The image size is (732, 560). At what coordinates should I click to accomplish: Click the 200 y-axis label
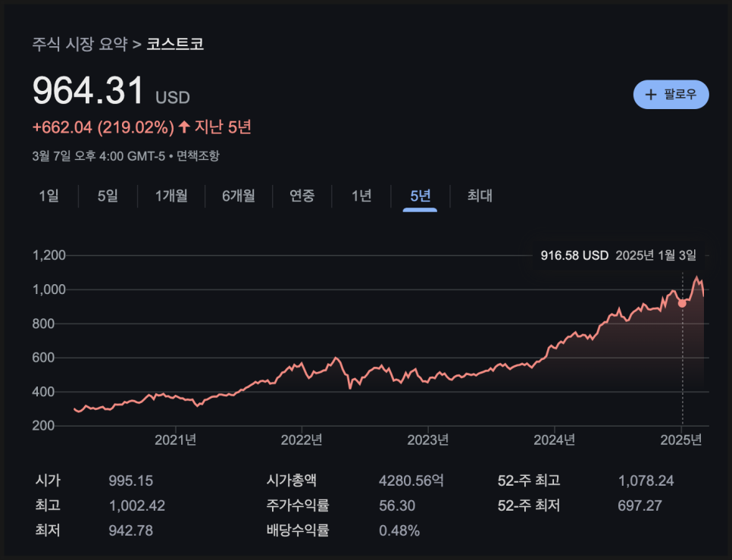(43, 426)
